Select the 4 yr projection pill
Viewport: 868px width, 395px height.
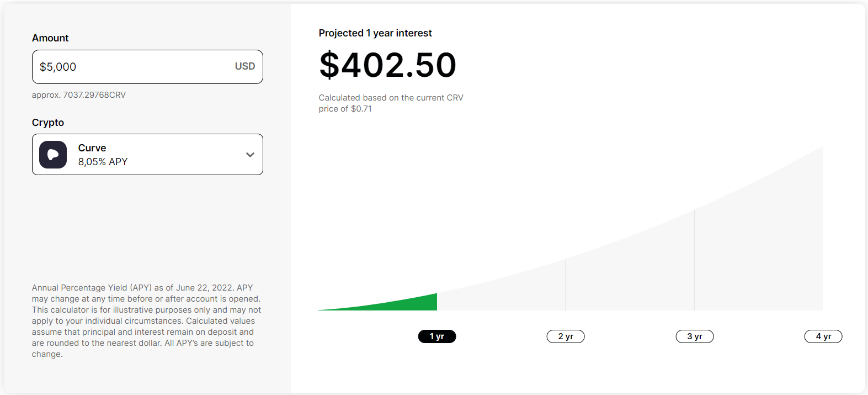coord(823,336)
